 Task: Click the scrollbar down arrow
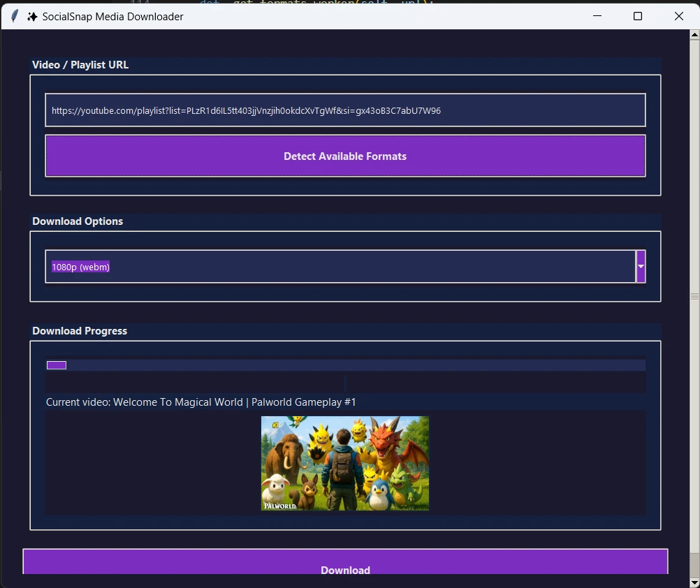694,582
